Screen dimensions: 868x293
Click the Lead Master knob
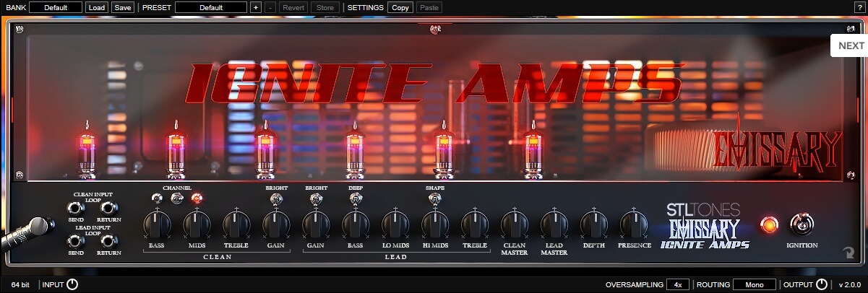[554, 224]
